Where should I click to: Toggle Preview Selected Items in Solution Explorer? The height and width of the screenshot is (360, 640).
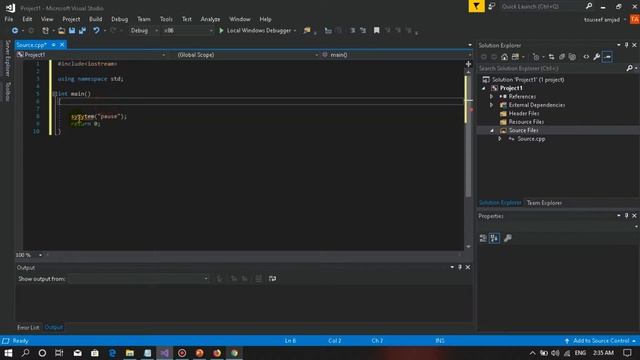(607, 57)
